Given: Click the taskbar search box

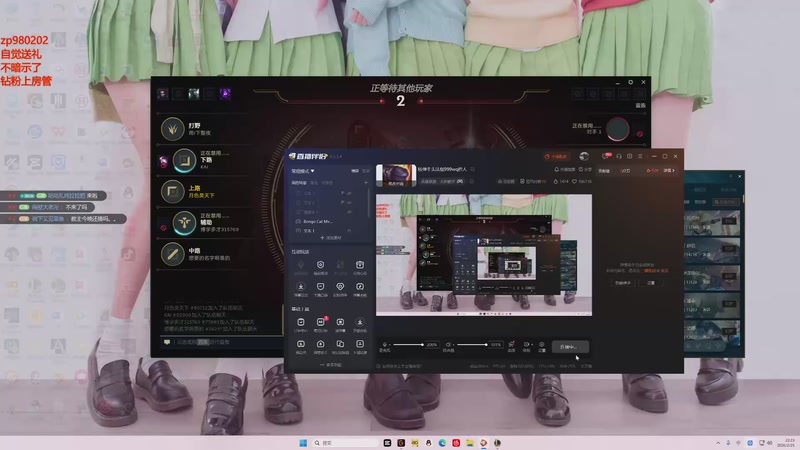Looking at the screenshot, I should [x=346, y=443].
